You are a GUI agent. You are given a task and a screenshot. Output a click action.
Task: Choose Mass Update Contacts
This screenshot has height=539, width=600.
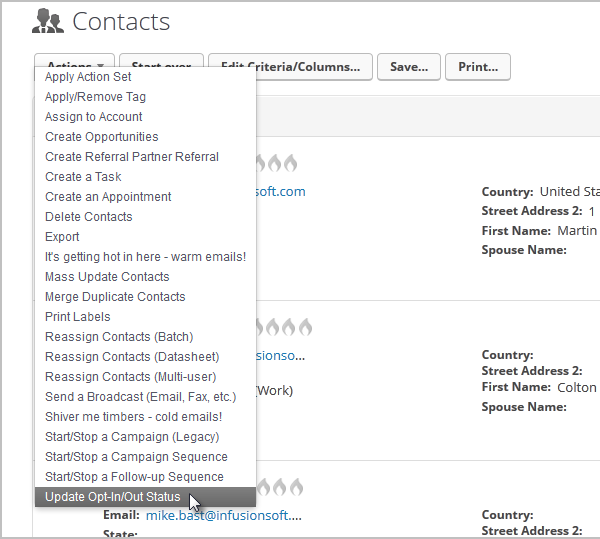pos(145,277)
